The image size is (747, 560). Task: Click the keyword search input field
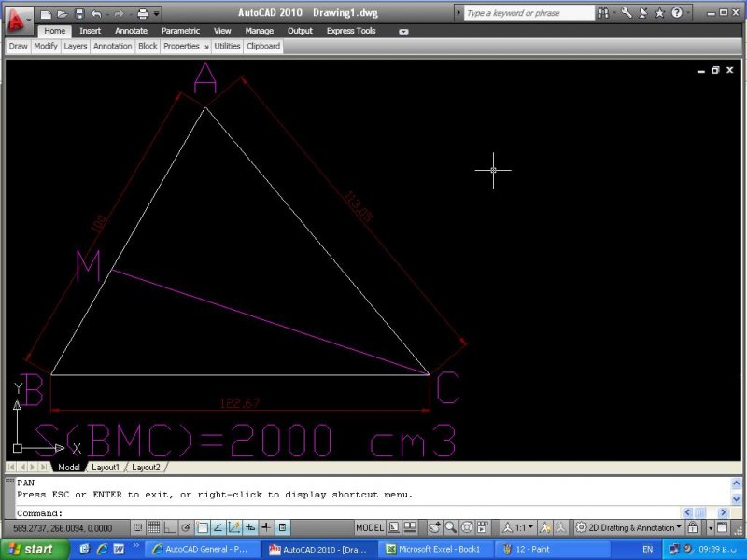[x=529, y=13]
